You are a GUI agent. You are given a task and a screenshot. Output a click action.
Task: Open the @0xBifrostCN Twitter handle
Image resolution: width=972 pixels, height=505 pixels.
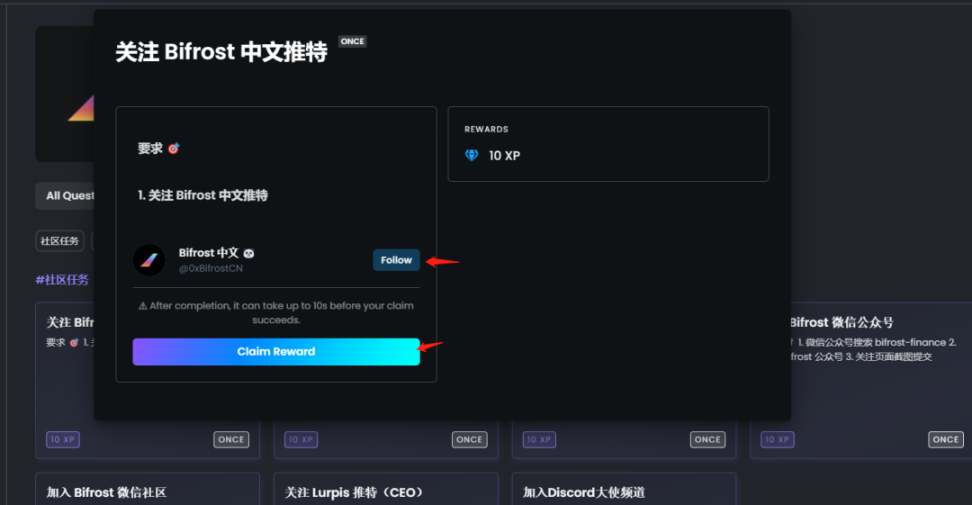coord(210,268)
